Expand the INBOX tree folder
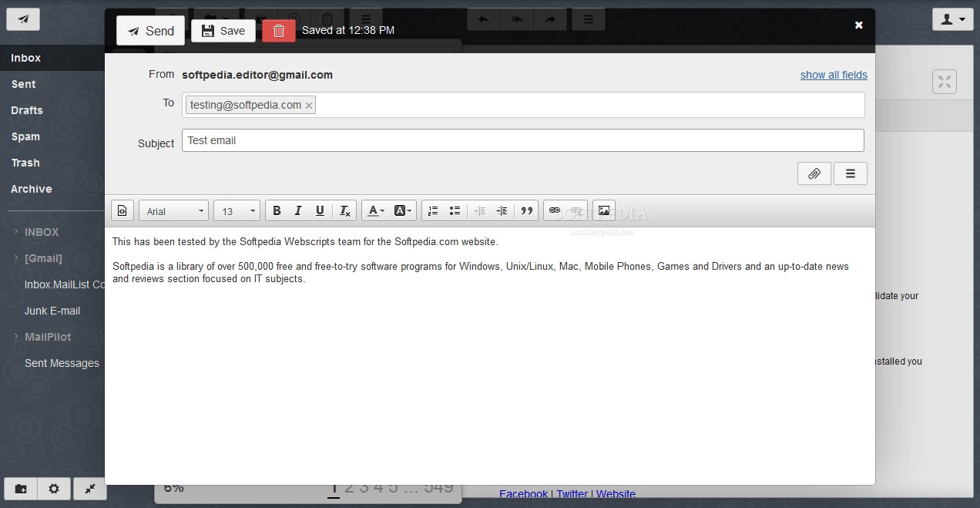 pos(16,231)
